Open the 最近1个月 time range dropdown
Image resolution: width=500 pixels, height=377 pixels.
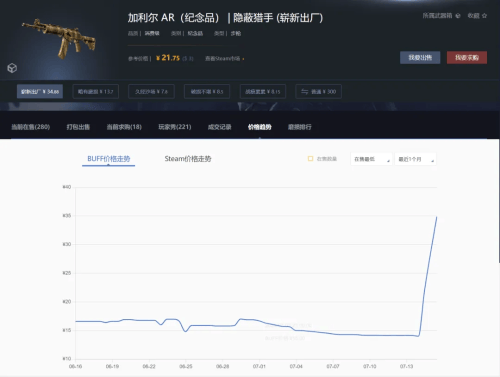pyautogui.click(x=415, y=159)
